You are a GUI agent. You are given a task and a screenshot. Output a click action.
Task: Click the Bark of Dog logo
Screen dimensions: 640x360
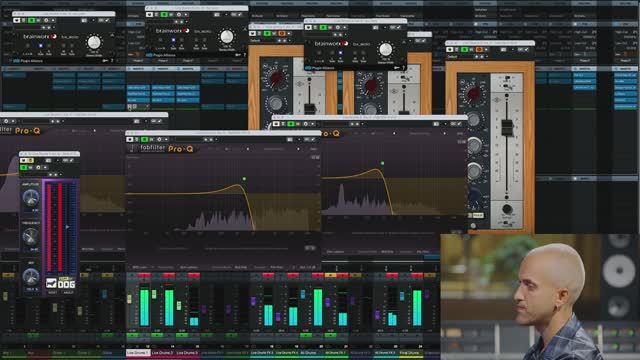60,283
